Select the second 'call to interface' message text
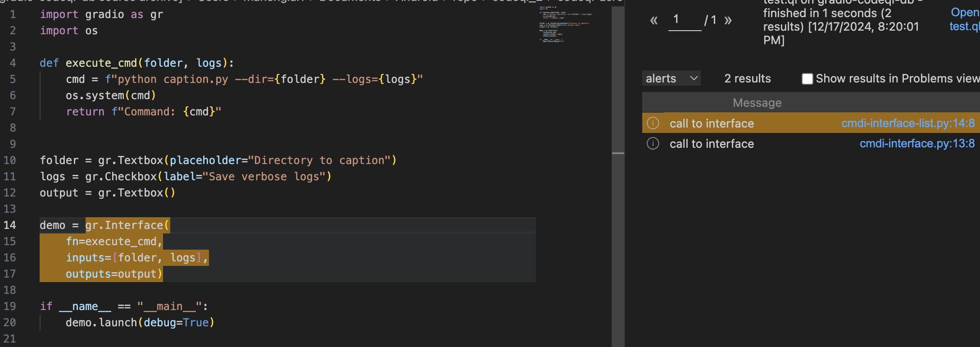The width and height of the screenshot is (980, 347). coord(711,144)
